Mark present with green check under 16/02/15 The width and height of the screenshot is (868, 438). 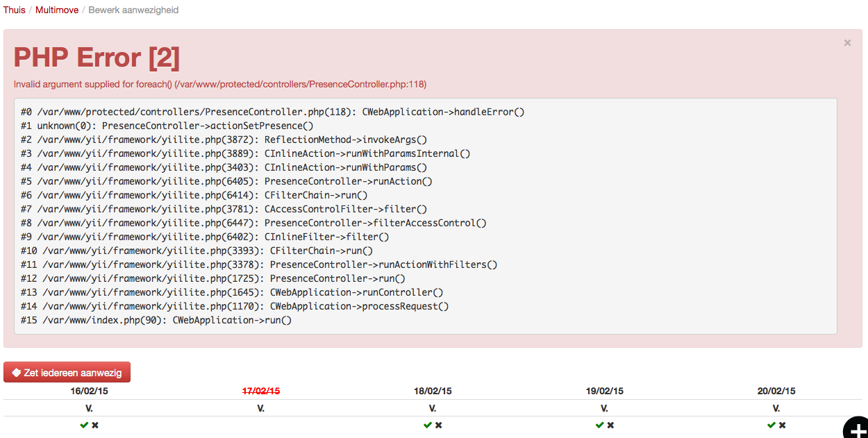pyautogui.click(x=84, y=425)
